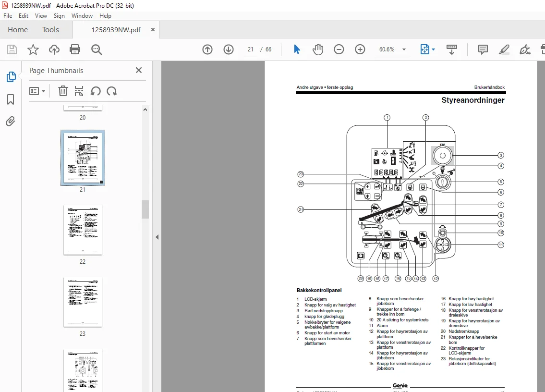The width and height of the screenshot is (545, 392).
Task: Select page 21 thumbnail
Action: tap(83, 158)
